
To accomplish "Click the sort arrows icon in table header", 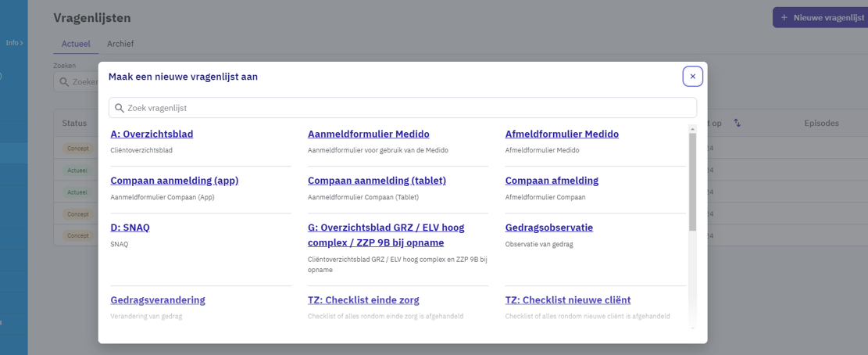I will click(737, 123).
